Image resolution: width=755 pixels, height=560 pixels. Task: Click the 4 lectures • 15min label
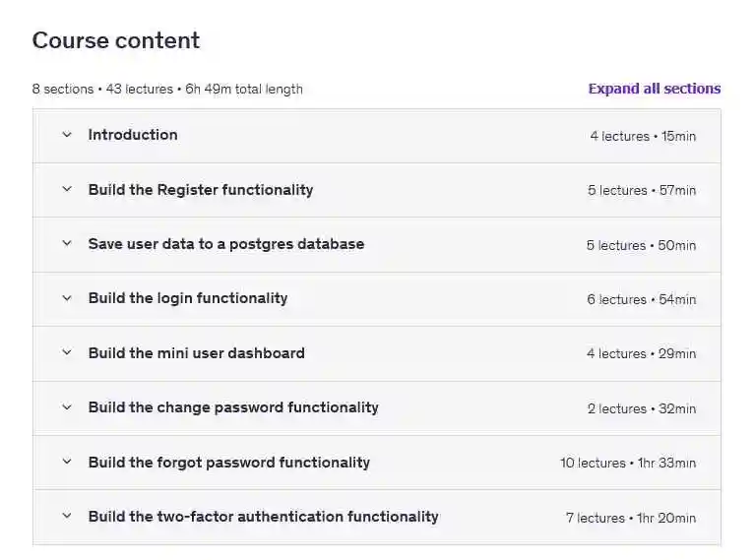[x=642, y=136]
